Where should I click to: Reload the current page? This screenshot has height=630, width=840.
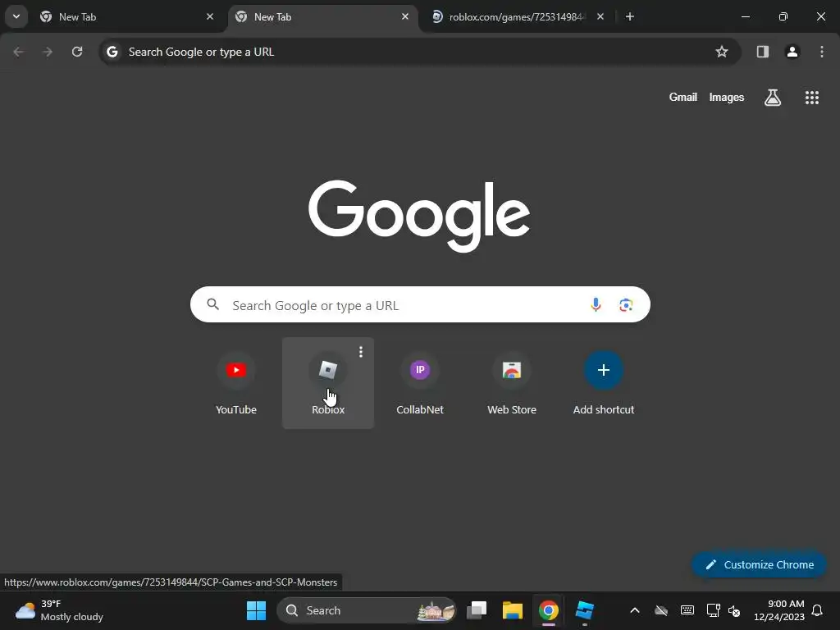[x=77, y=52]
